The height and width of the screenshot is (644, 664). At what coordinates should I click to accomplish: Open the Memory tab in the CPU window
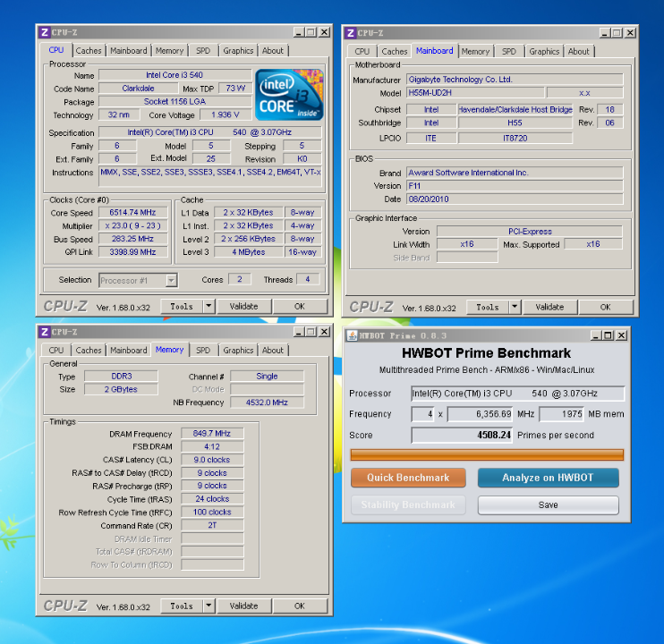169,51
